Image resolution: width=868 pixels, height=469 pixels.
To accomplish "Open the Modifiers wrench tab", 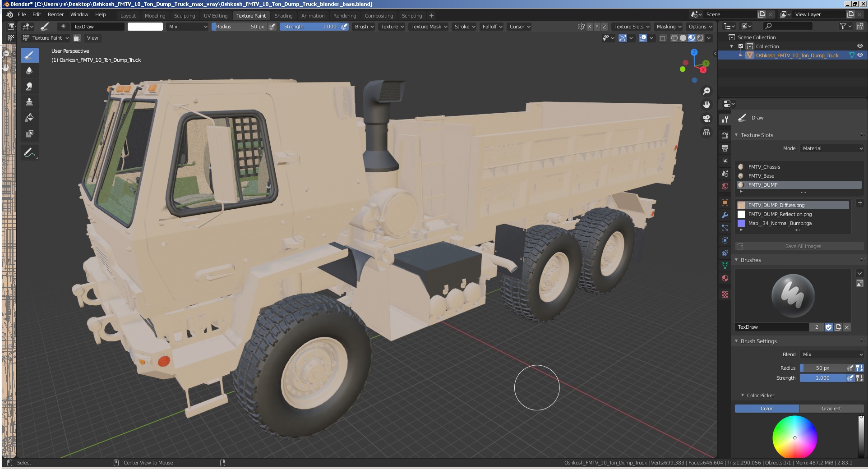I will (725, 215).
